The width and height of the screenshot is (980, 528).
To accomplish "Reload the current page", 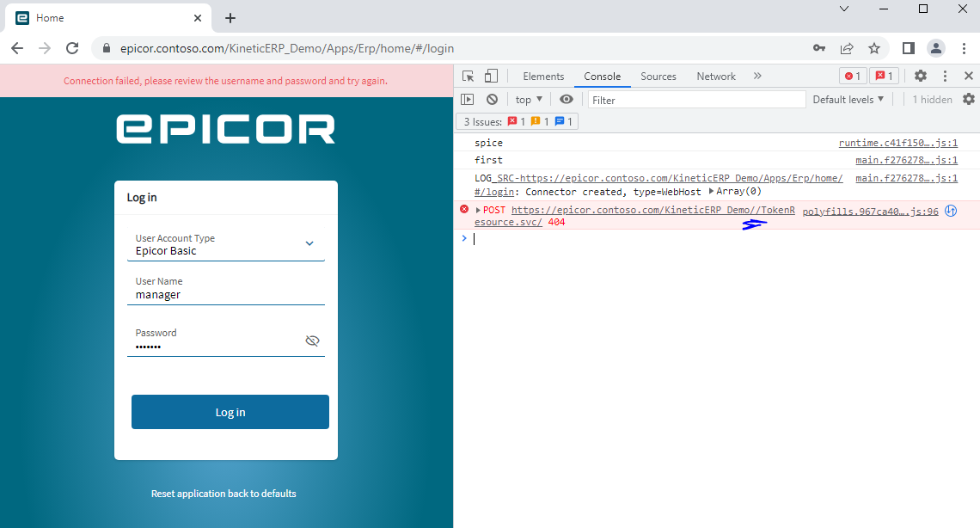I will pos(72,48).
